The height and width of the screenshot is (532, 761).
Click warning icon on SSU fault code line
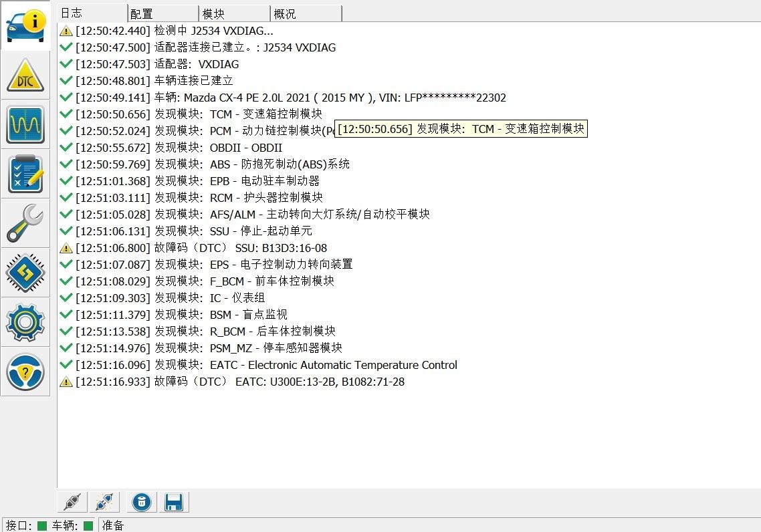66,249
